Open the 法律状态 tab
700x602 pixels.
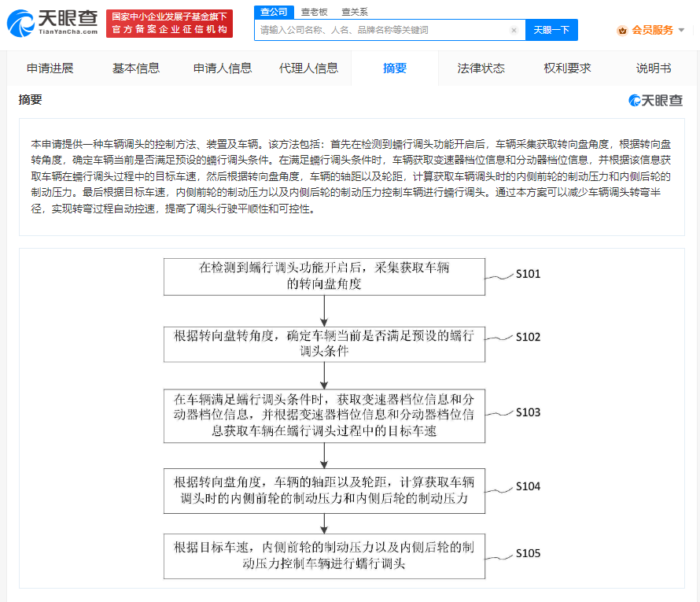[481, 68]
